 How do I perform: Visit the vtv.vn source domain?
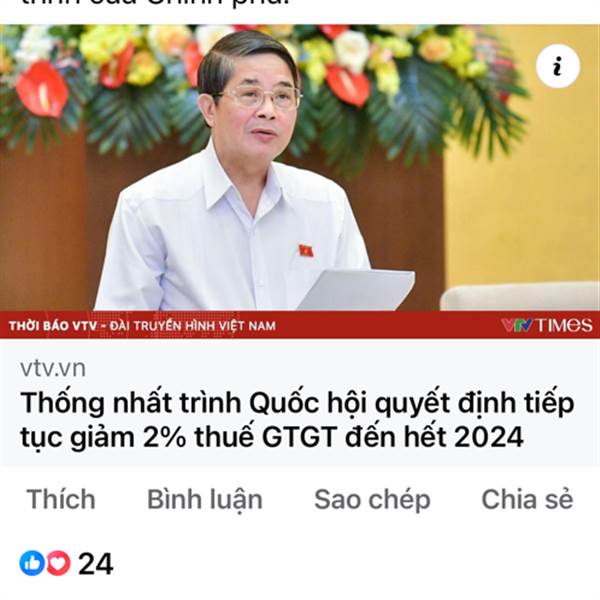tap(53, 368)
